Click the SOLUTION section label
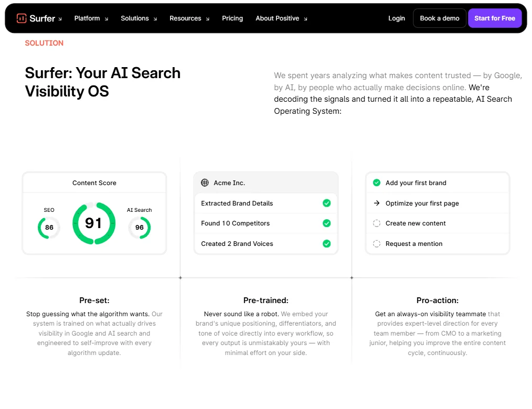Viewport: 532px width, 409px height. point(44,43)
